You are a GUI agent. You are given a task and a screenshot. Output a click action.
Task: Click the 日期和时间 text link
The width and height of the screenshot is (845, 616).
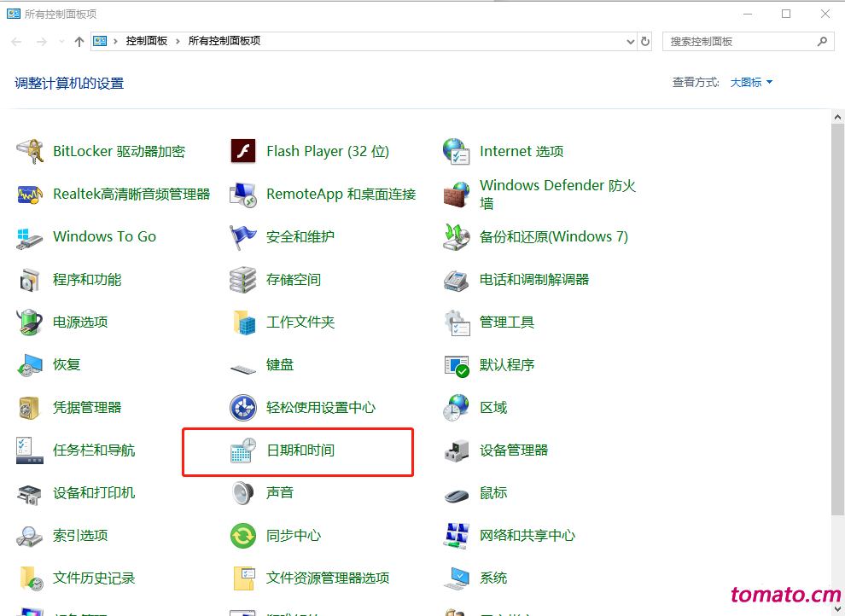[x=300, y=450]
